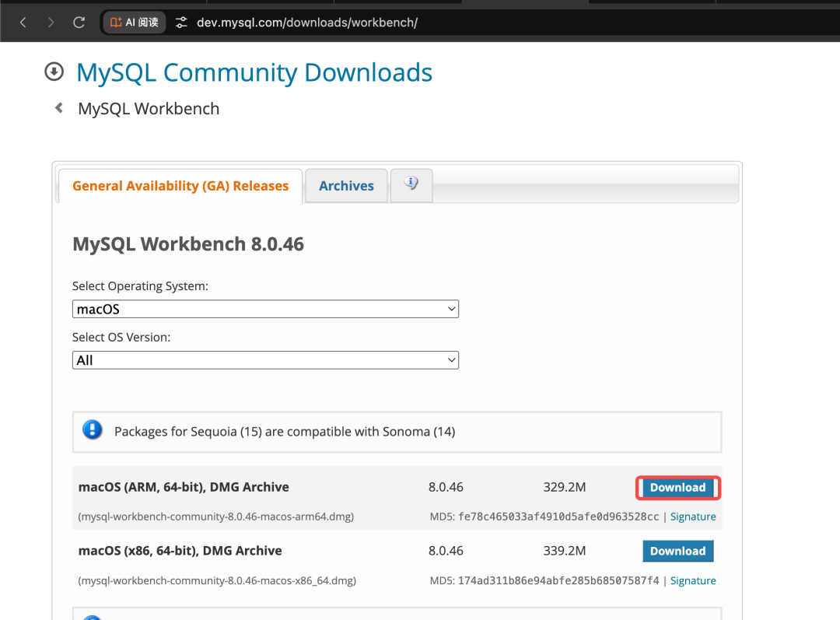
Task: Open the General Availability (GA) Releases tab
Action: 180,186
